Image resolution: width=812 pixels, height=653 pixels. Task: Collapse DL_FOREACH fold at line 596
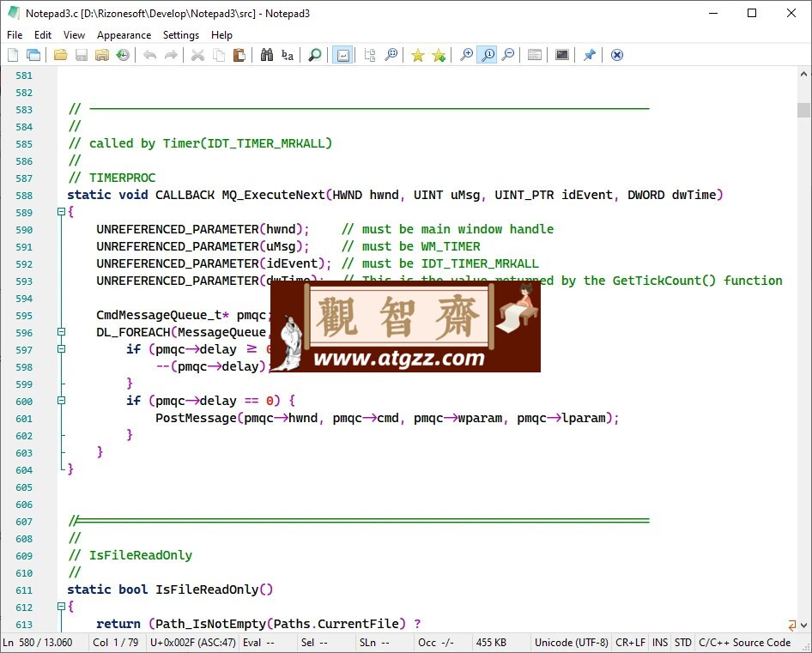(61, 331)
